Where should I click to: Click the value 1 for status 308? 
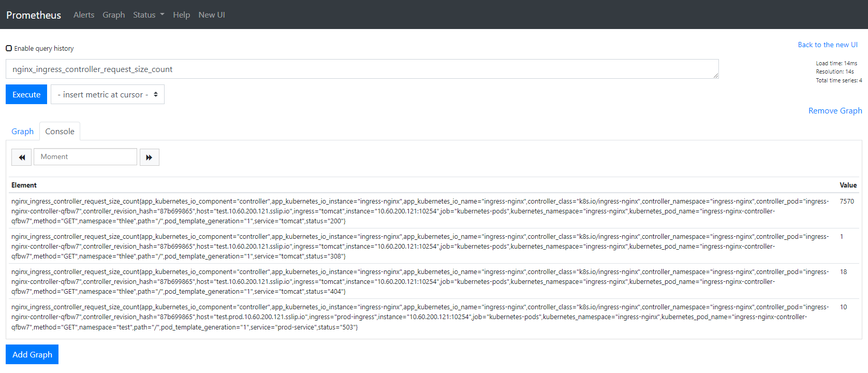(842, 237)
